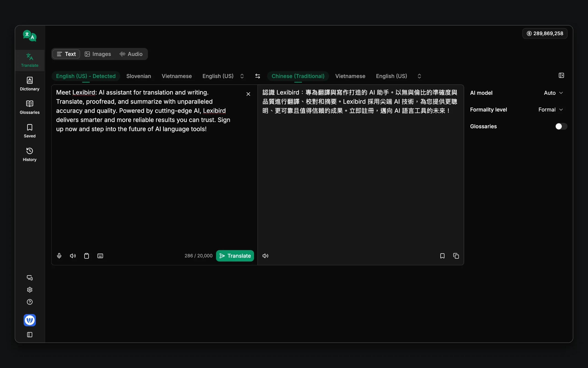588x368 pixels.
Task: Select Chinese (Traditional) target language
Action: 298,76
